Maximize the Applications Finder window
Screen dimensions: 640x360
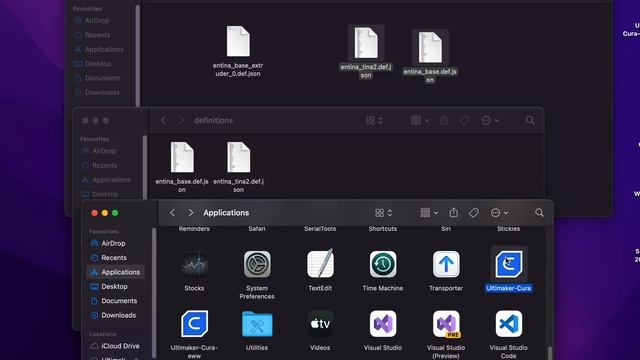(115, 213)
